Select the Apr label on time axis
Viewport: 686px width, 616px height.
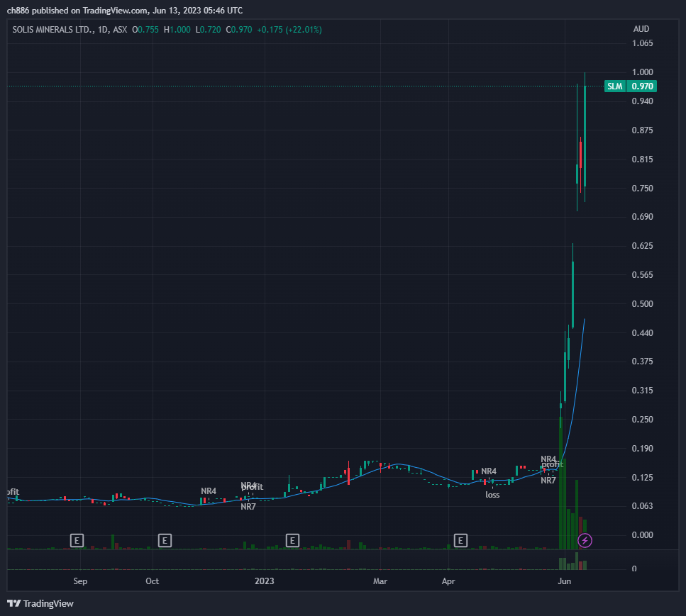(x=448, y=581)
